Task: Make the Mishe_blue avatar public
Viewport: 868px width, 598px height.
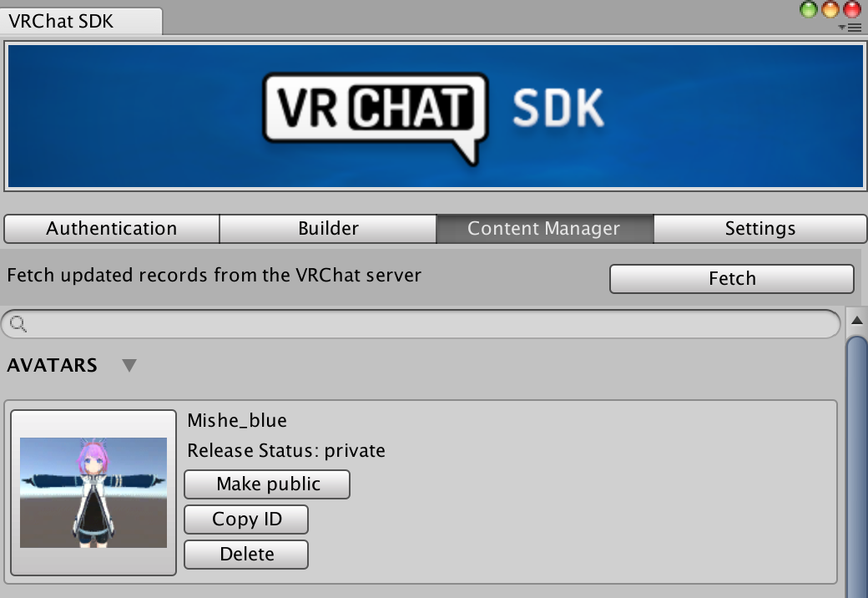Action: pos(266,484)
